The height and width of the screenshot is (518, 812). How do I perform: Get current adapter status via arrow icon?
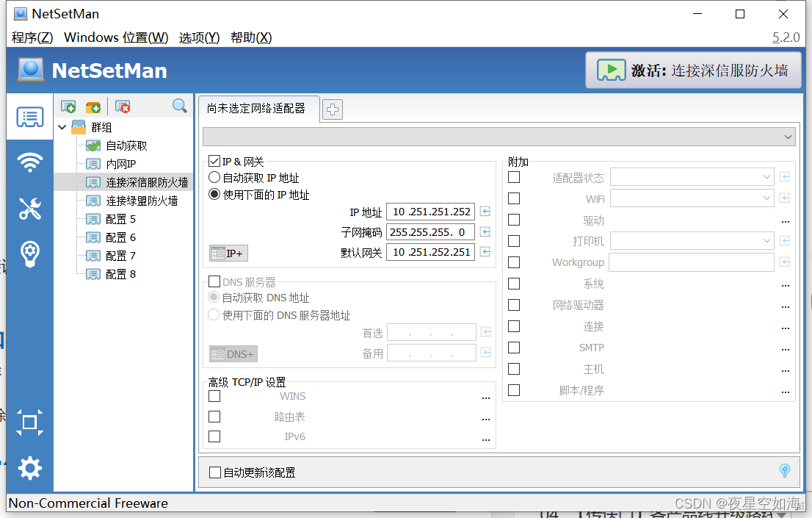[785, 177]
